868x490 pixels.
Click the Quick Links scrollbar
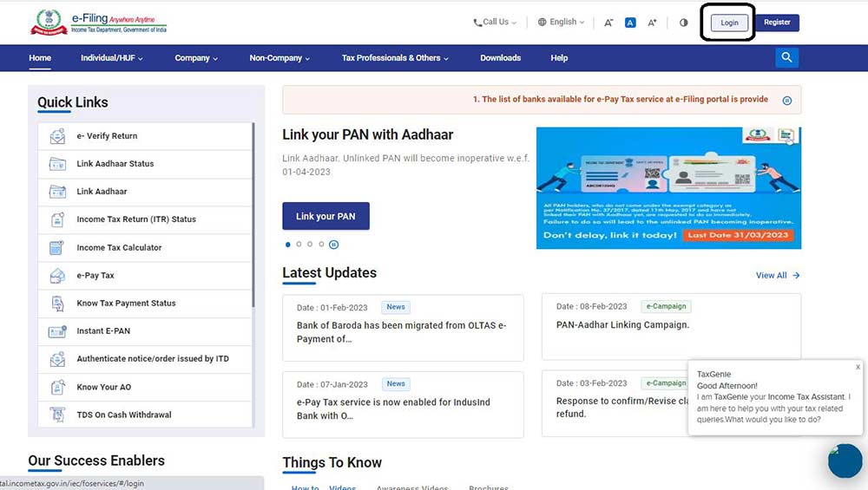click(253, 217)
